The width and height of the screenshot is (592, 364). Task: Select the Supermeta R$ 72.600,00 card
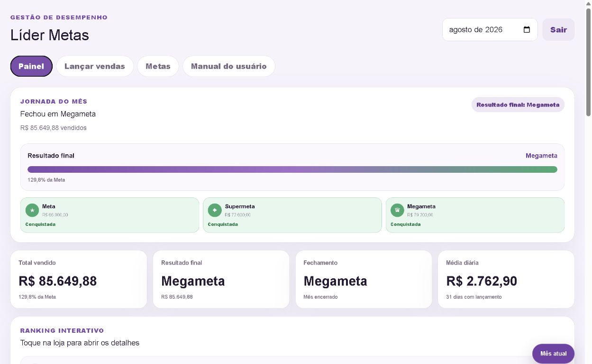(x=292, y=215)
